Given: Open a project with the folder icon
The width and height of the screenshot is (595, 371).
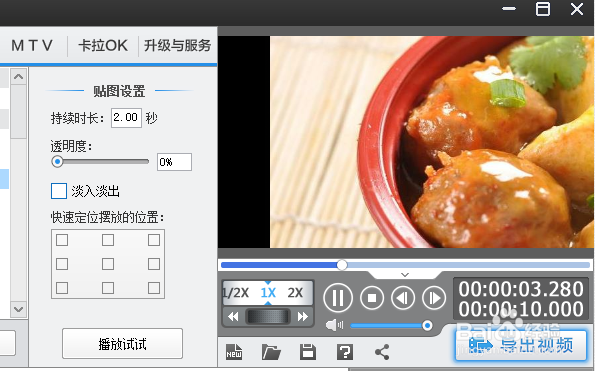Looking at the screenshot, I should (271, 352).
